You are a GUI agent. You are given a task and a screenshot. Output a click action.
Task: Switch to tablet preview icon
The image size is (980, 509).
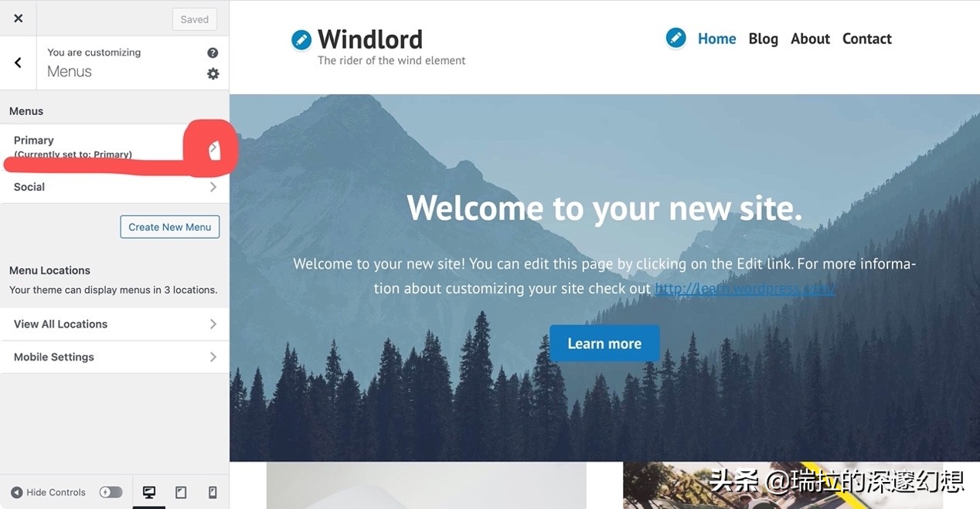[181, 492]
